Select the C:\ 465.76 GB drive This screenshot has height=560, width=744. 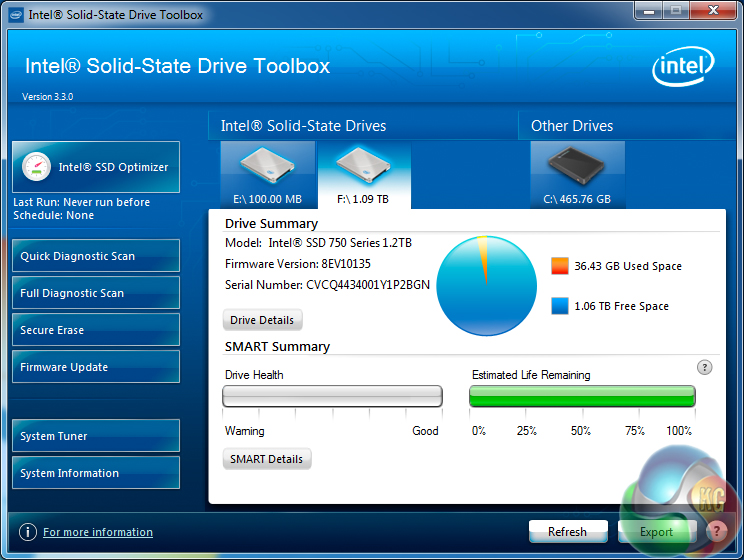[577, 175]
